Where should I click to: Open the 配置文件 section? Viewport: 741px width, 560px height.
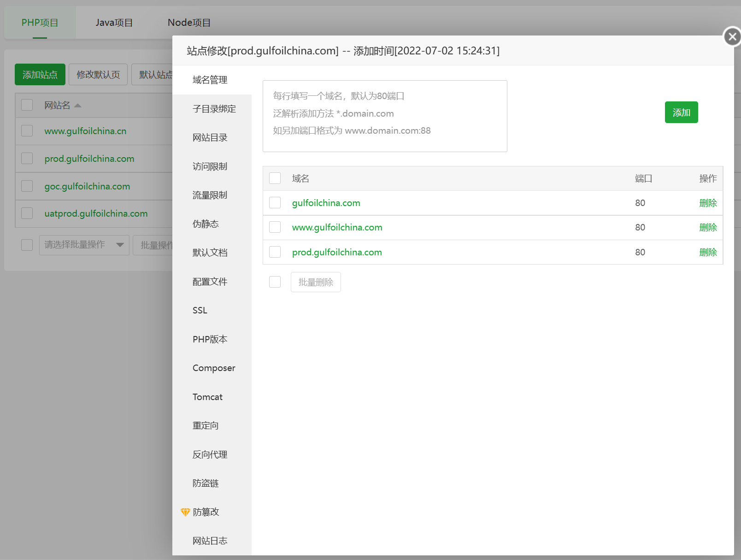click(x=212, y=282)
